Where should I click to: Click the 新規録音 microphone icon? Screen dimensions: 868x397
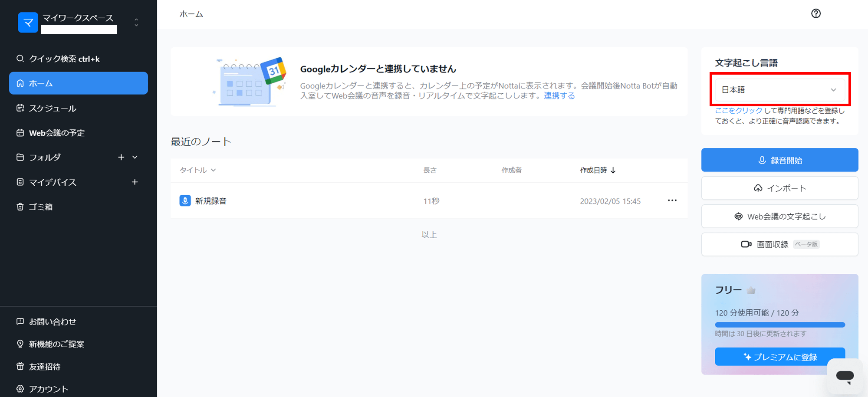tap(185, 200)
